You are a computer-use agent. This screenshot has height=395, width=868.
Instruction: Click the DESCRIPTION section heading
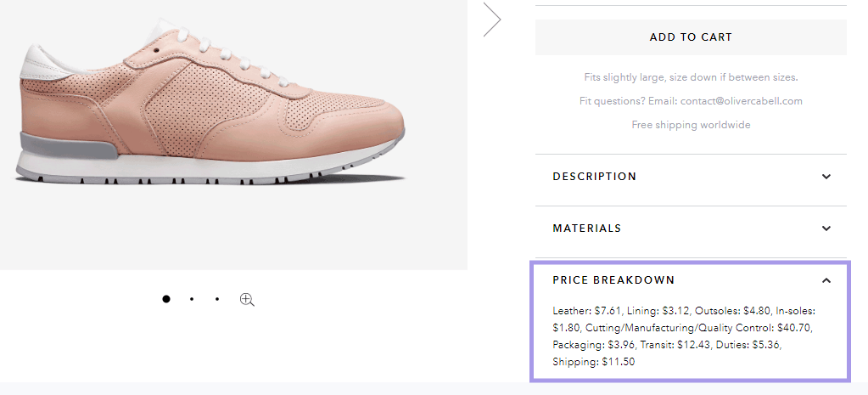tap(595, 176)
